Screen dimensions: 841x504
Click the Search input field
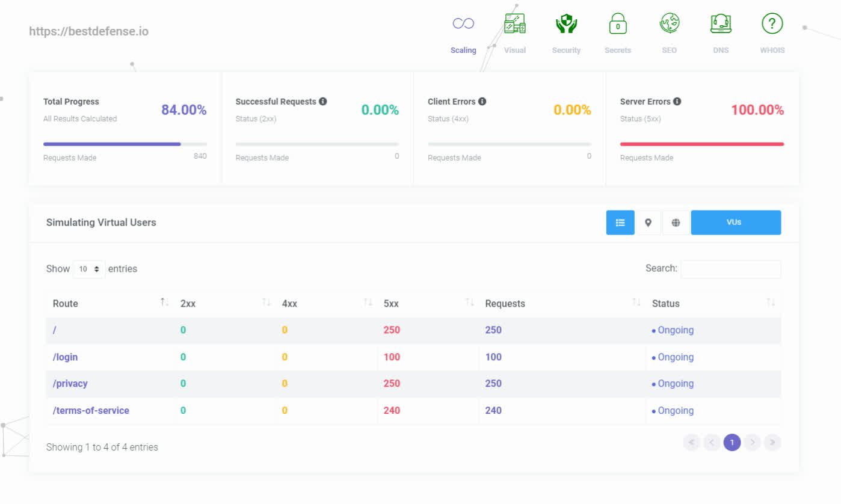click(730, 269)
